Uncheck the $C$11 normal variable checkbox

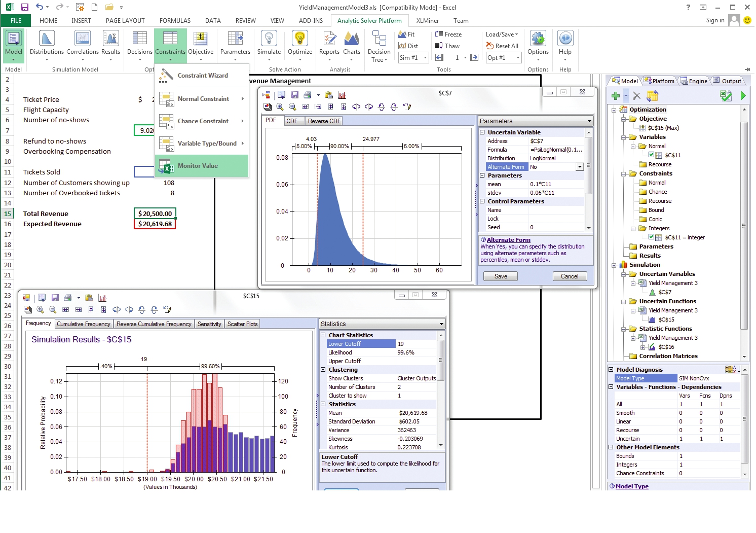click(652, 155)
